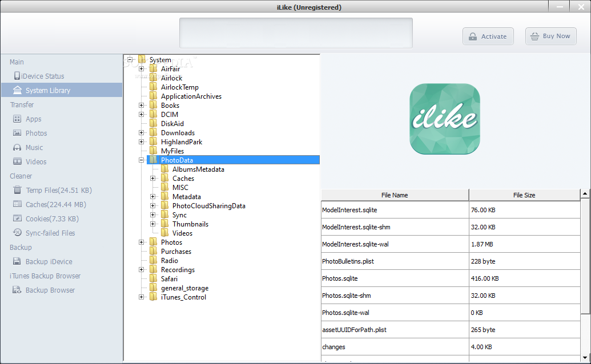
Task: Collapse the System root node
Action: [130, 59]
